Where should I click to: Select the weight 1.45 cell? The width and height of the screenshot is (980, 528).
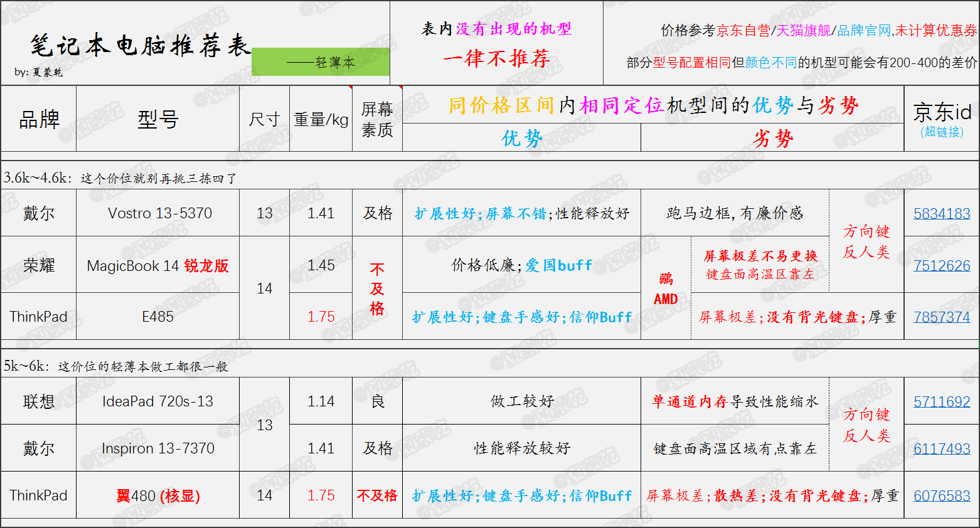coord(321,265)
